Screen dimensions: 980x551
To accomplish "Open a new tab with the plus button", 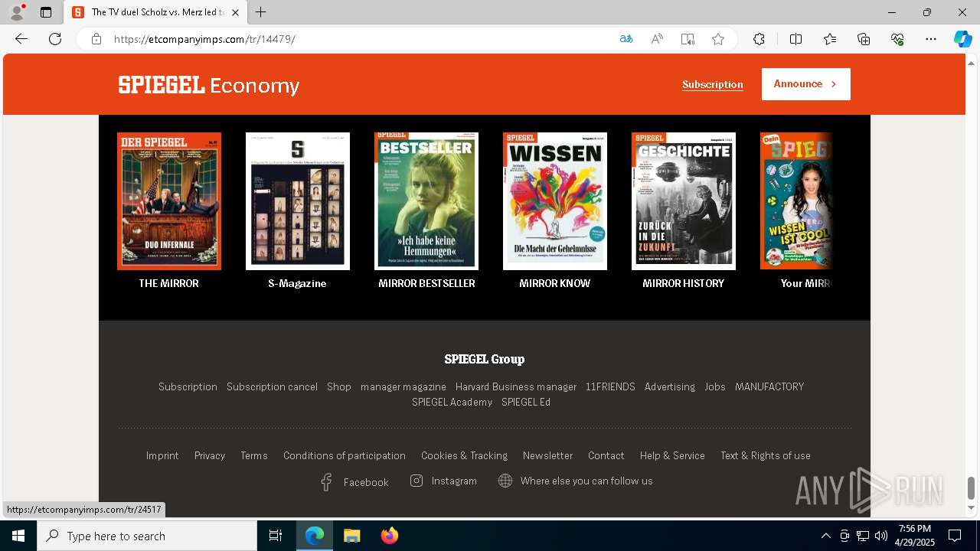I will [x=261, y=12].
